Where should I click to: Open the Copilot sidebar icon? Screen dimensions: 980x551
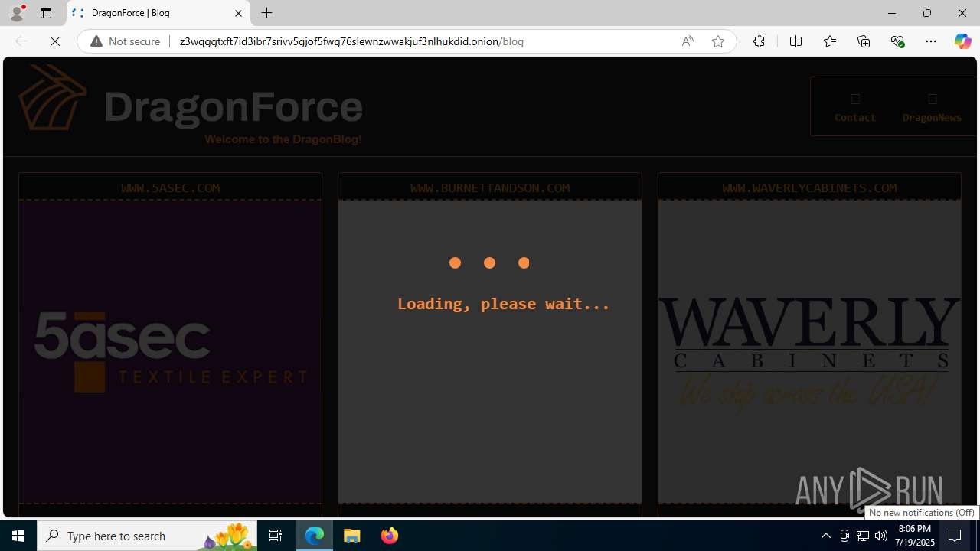[962, 41]
